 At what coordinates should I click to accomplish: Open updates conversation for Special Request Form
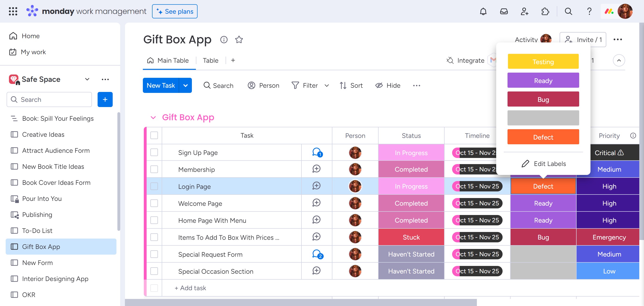(x=317, y=254)
